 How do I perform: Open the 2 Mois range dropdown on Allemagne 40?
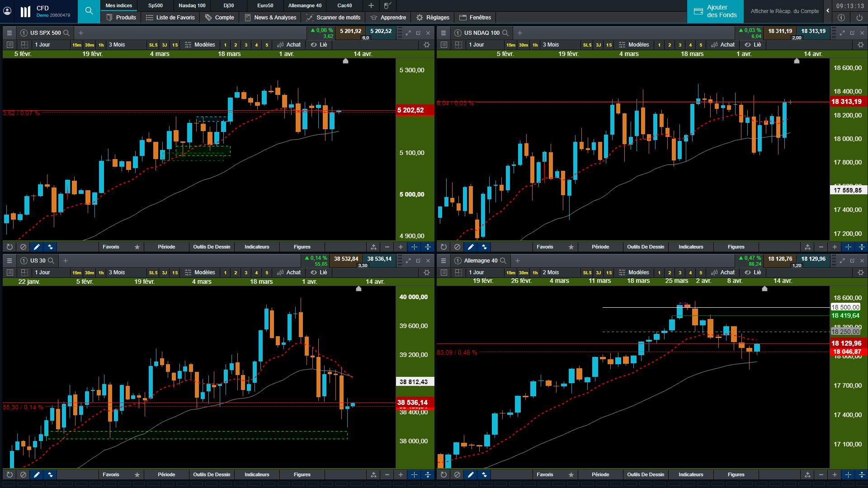pos(551,272)
